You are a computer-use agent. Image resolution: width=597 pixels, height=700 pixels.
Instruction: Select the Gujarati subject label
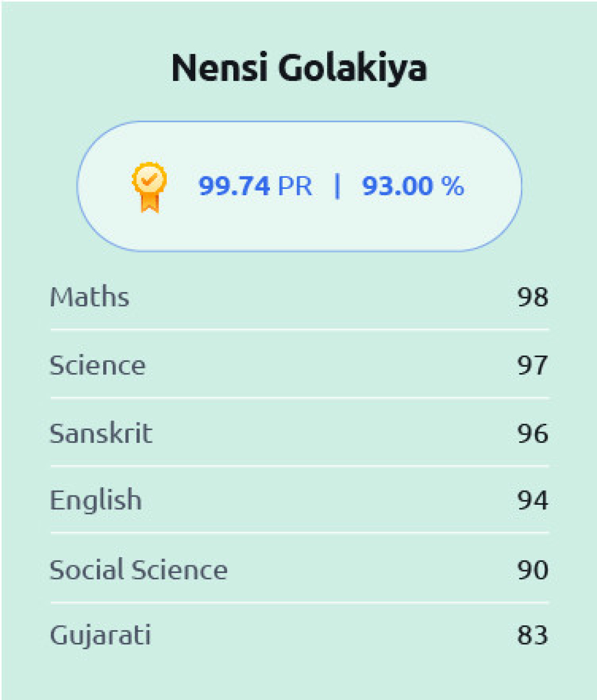coord(100,635)
